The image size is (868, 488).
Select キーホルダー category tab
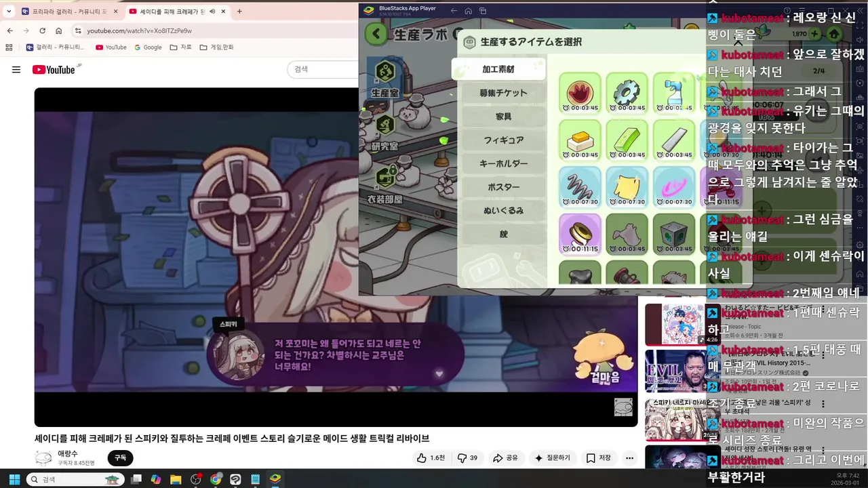click(x=503, y=163)
